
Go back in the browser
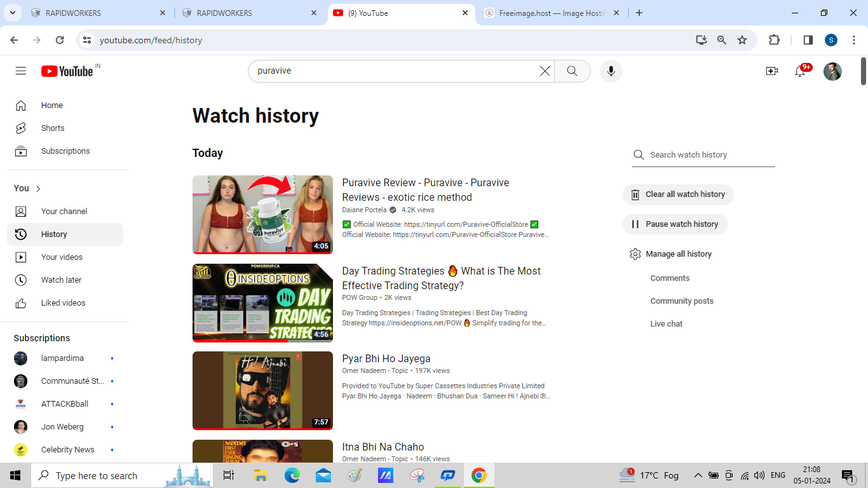click(x=14, y=40)
